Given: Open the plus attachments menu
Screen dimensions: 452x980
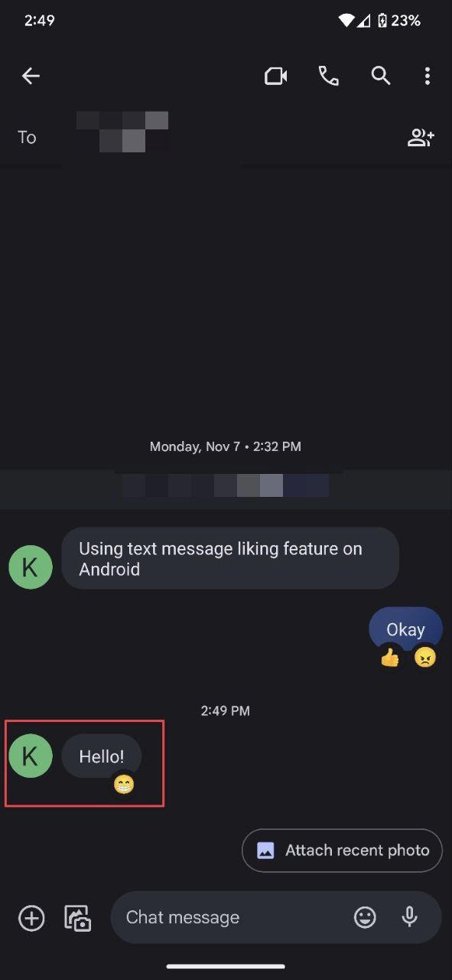Looking at the screenshot, I should click(x=31, y=917).
